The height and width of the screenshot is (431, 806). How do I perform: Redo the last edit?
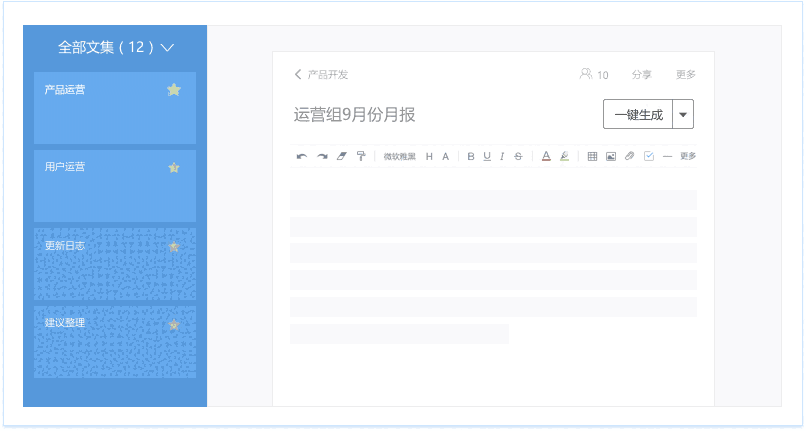(x=322, y=156)
